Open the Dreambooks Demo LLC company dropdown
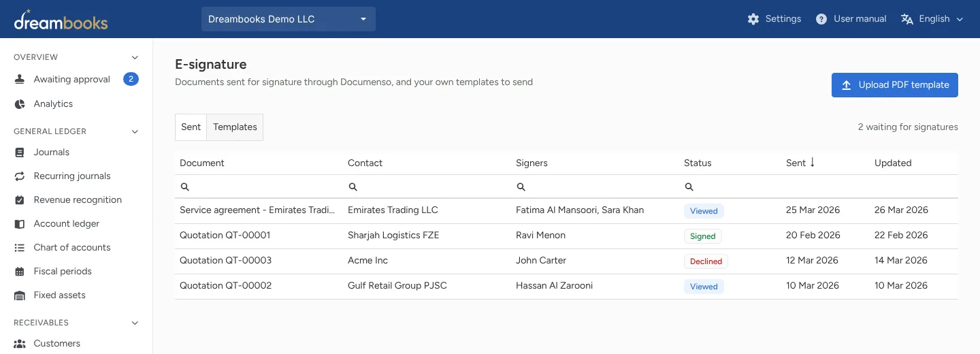980x354 pixels. [289, 19]
